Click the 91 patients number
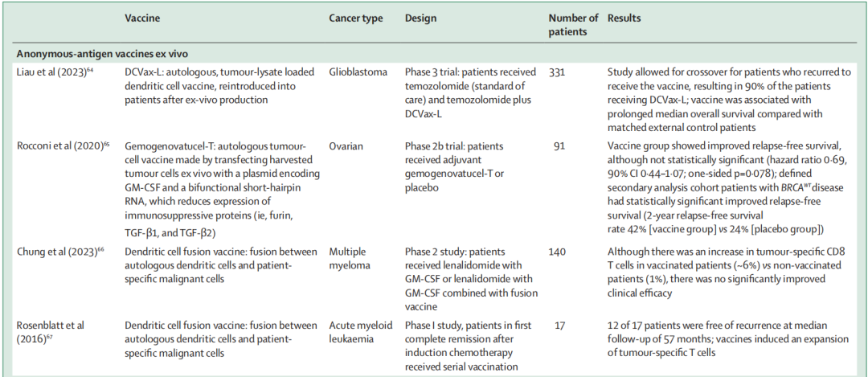 tap(559, 148)
